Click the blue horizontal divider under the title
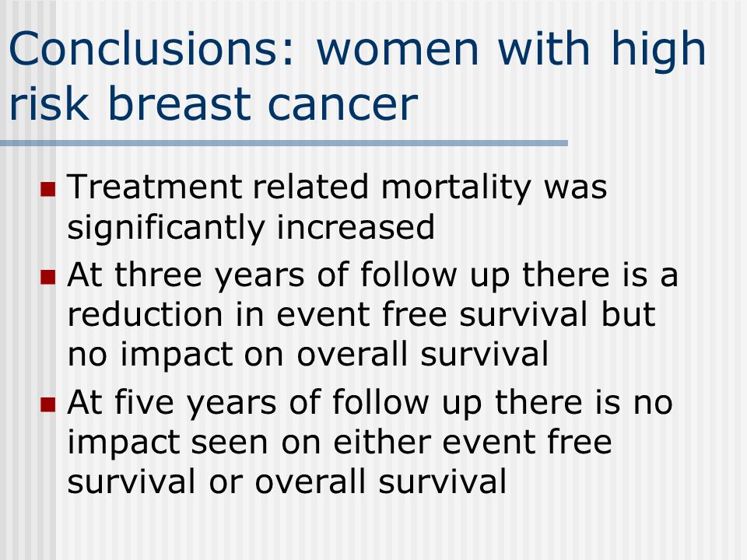 [x=284, y=143]
